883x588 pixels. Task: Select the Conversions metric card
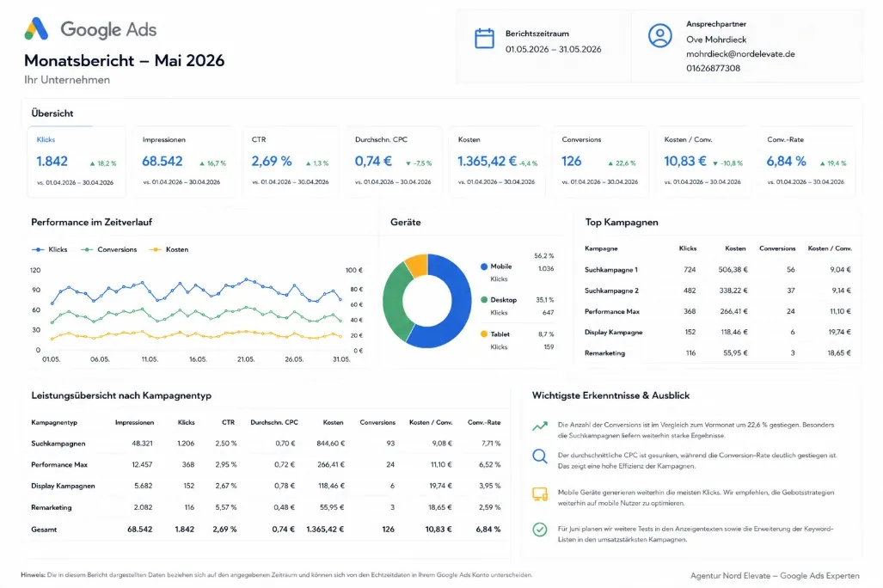tap(600, 162)
